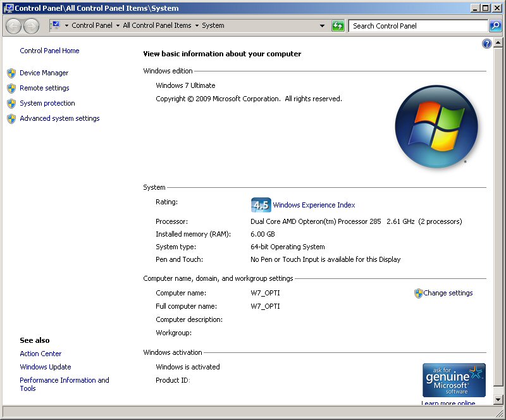
Task: Expand the arrow before Control Panel breadcrumb
Action: (66, 26)
